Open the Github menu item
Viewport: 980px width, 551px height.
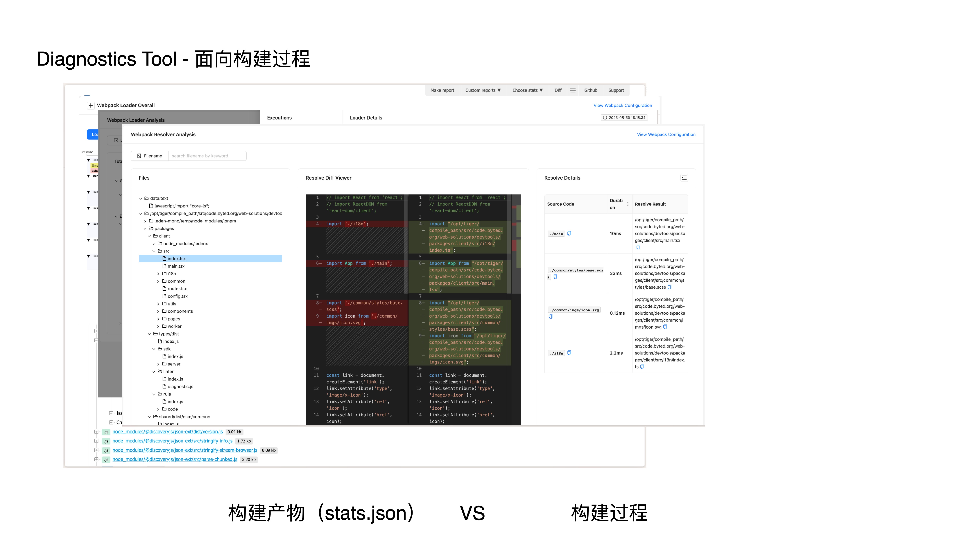[x=590, y=91]
